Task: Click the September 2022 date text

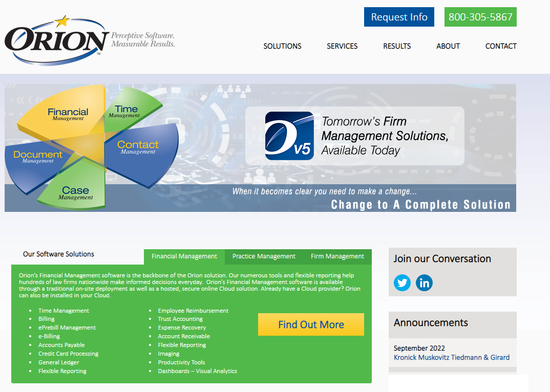Action: tap(419, 348)
